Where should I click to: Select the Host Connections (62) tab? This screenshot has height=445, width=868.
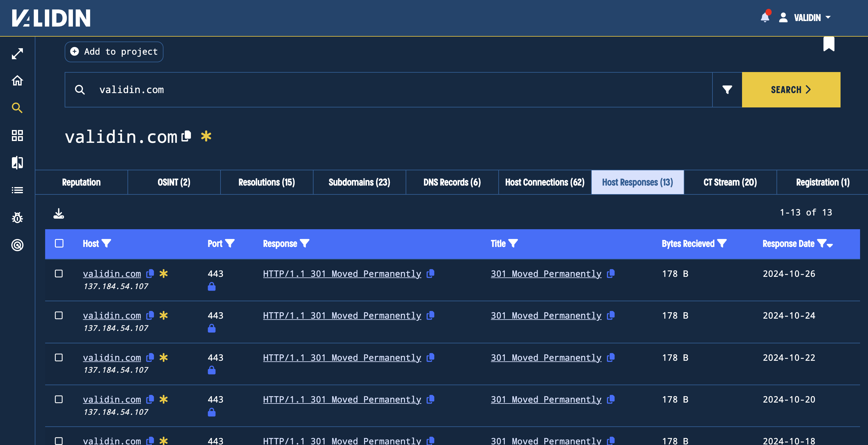point(544,183)
